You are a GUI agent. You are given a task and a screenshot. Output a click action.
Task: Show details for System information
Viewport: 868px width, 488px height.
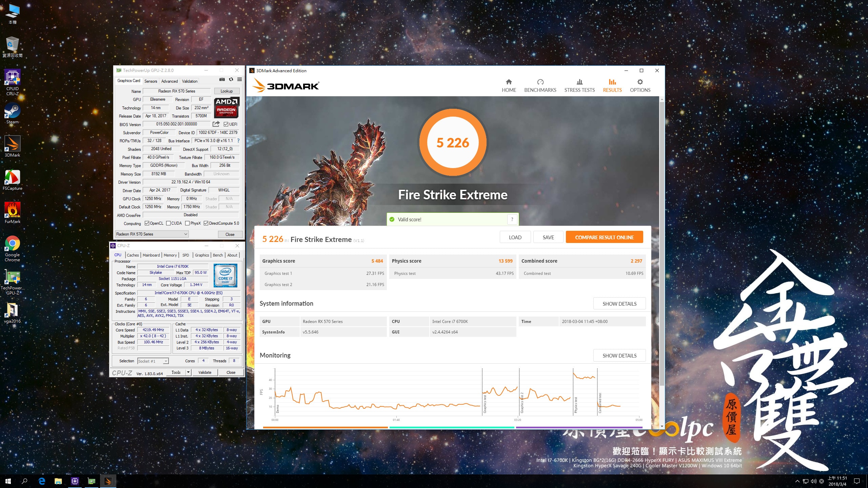[x=619, y=304]
